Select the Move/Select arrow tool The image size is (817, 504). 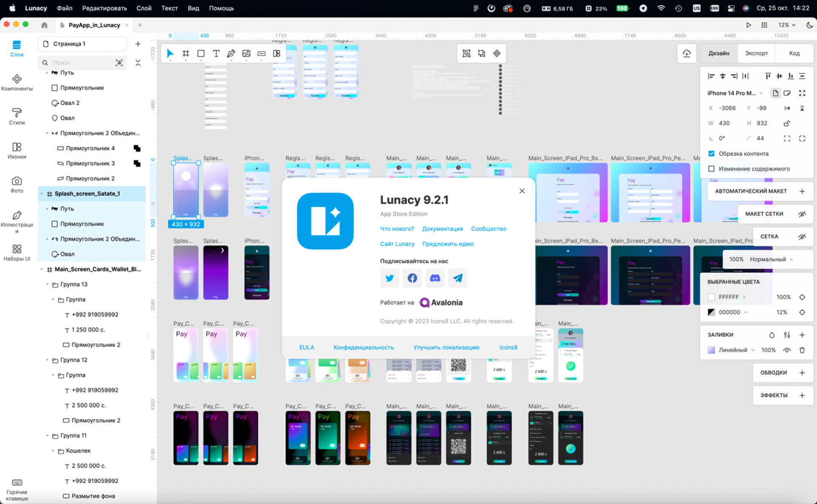click(x=170, y=54)
